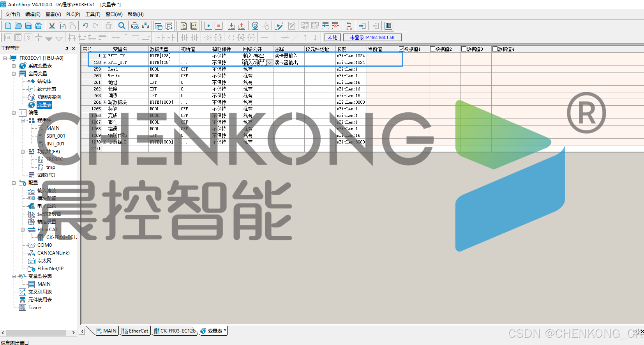Save the project with the single-disk icon
The image size is (644, 345).
click(28, 26)
